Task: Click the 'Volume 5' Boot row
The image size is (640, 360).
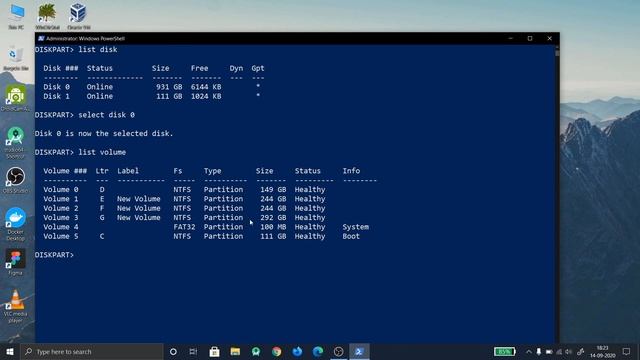Action: coord(202,236)
